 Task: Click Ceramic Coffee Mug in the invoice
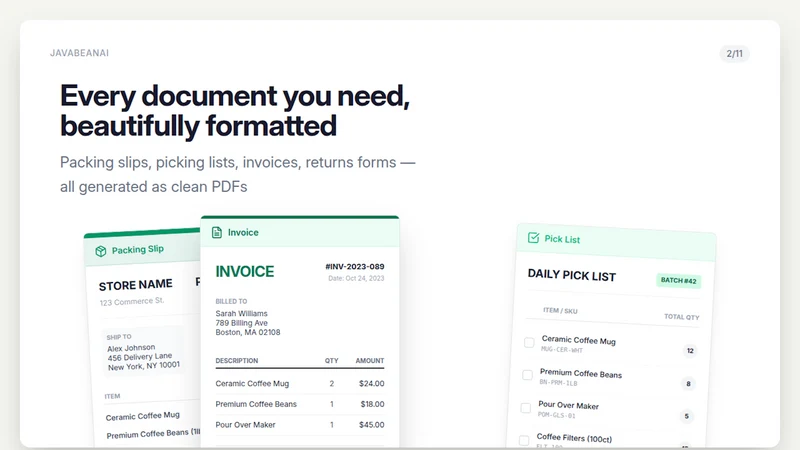[252, 384]
